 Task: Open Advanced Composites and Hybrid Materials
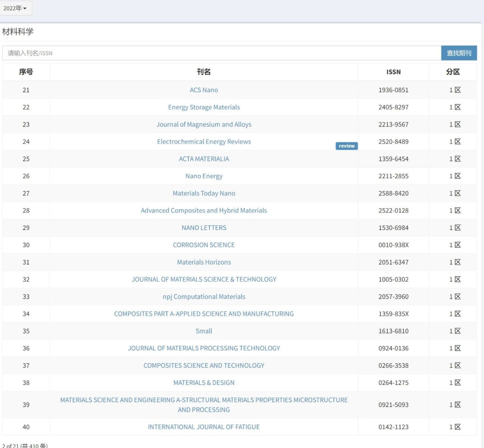pyautogui.click(x=203, y=210)
